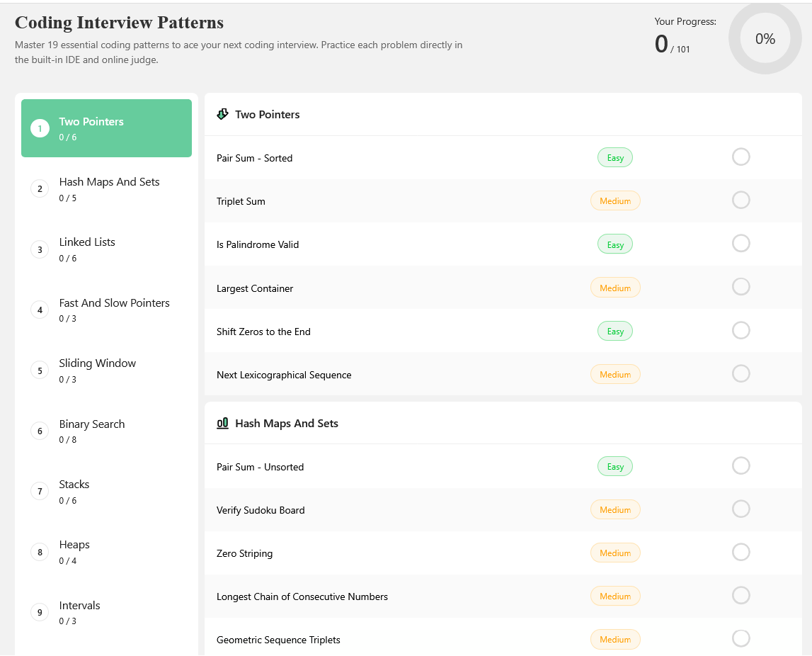
Task: Toggle completion circle for Largest Container
Action: (740, 287)
